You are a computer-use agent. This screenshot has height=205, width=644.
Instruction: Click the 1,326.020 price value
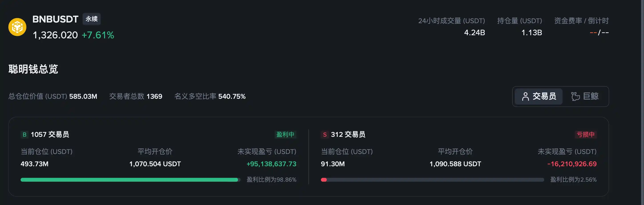click(55, 35)
